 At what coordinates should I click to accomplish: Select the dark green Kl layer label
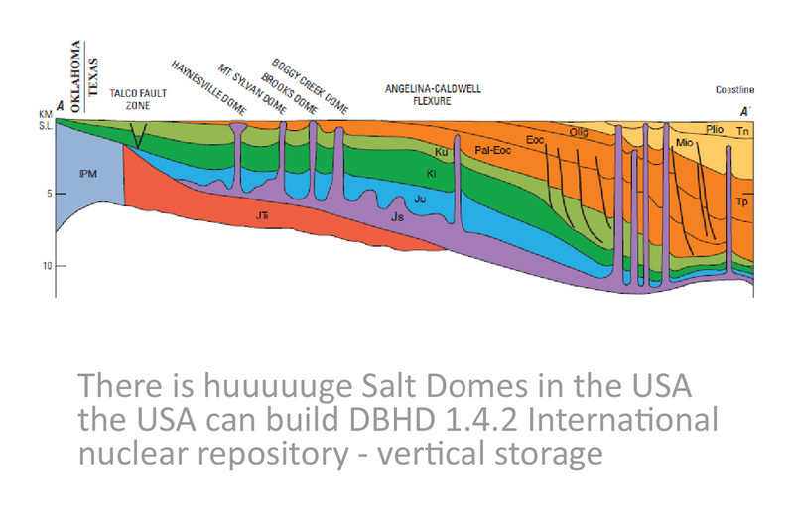click(431, 173)
